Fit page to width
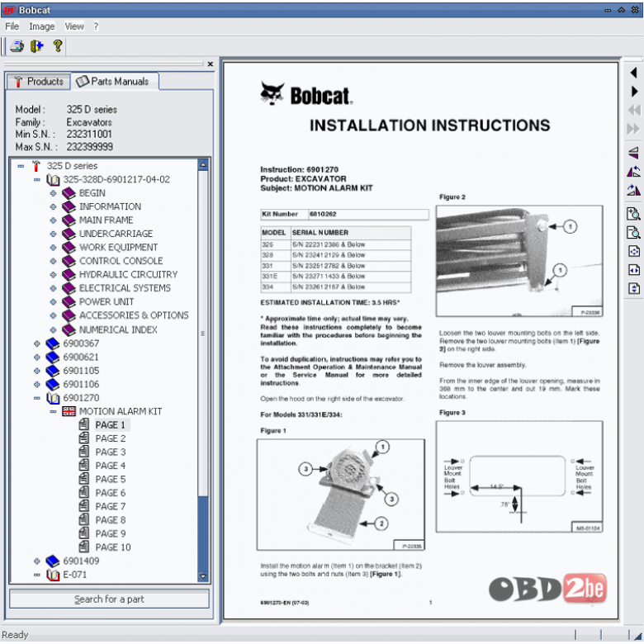 634,270
